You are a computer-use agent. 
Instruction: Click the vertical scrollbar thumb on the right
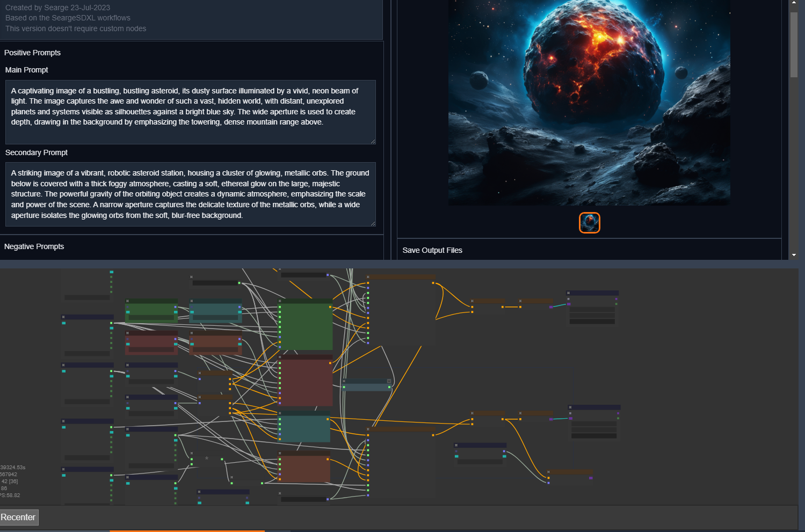pyautogui.click(x=794, y=45)
